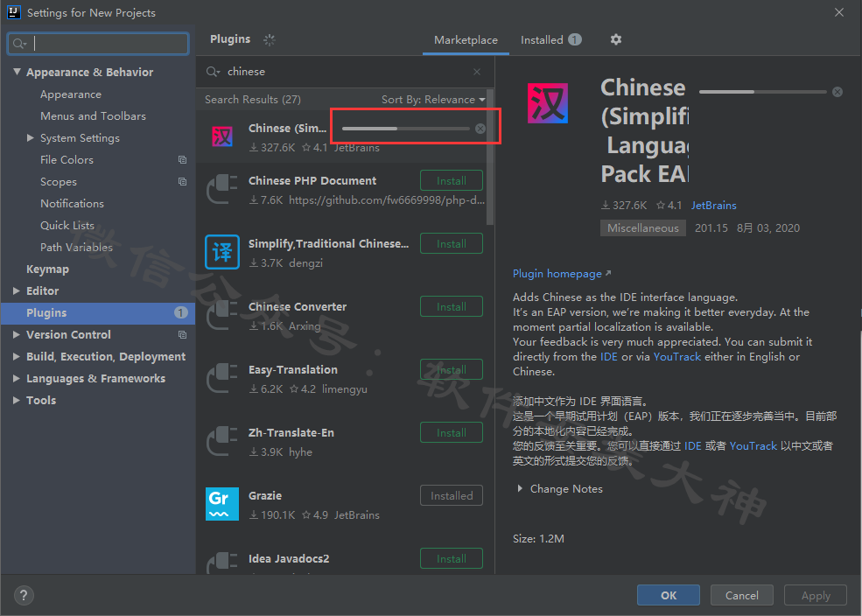Viewport: 862px width, 616px height.
Task: Open Quick Lists settings page
Action: click(x=67, y=225)
